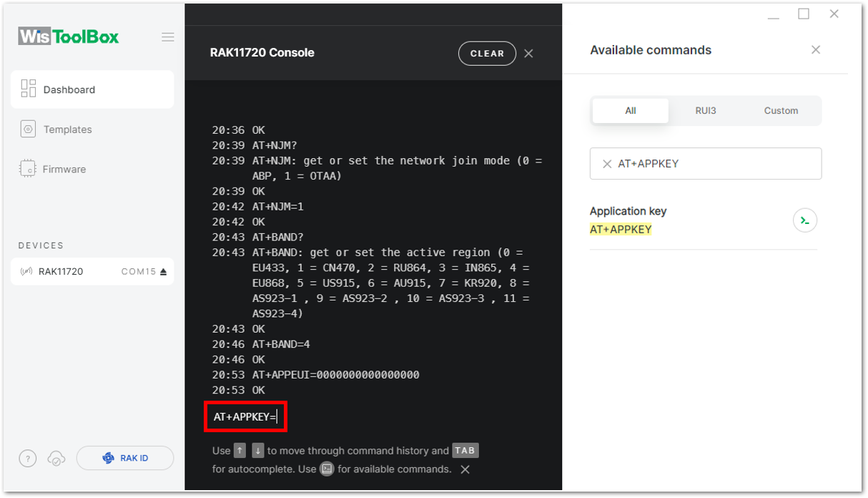Click the RAK11720 device signal icon
The height and width of the screenshot is (498, 868).
point(26,272)
